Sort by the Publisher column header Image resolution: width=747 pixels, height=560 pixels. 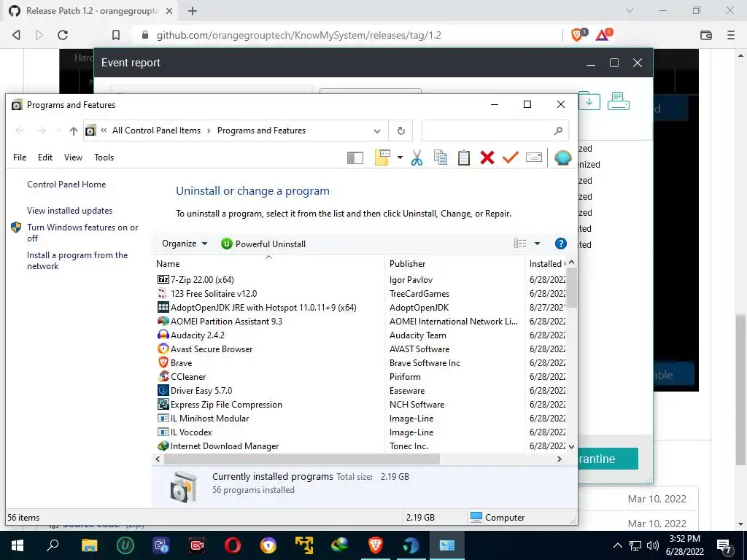click(454, 264)
